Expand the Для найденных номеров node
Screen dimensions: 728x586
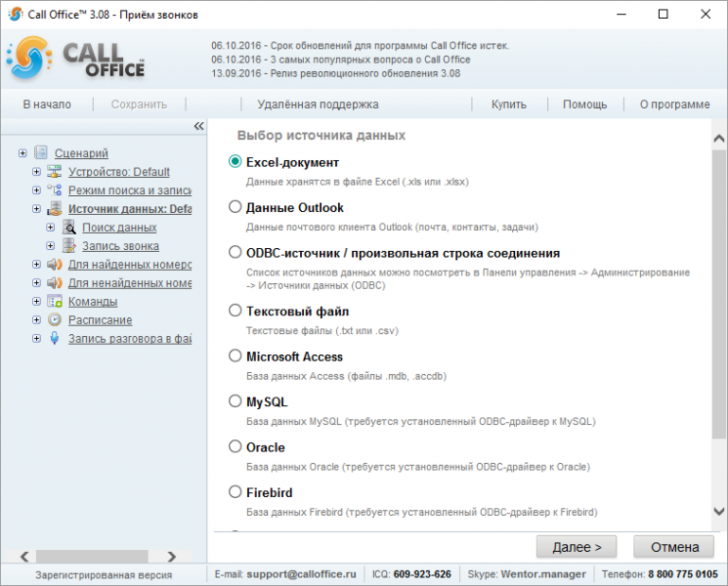point(36,264)
